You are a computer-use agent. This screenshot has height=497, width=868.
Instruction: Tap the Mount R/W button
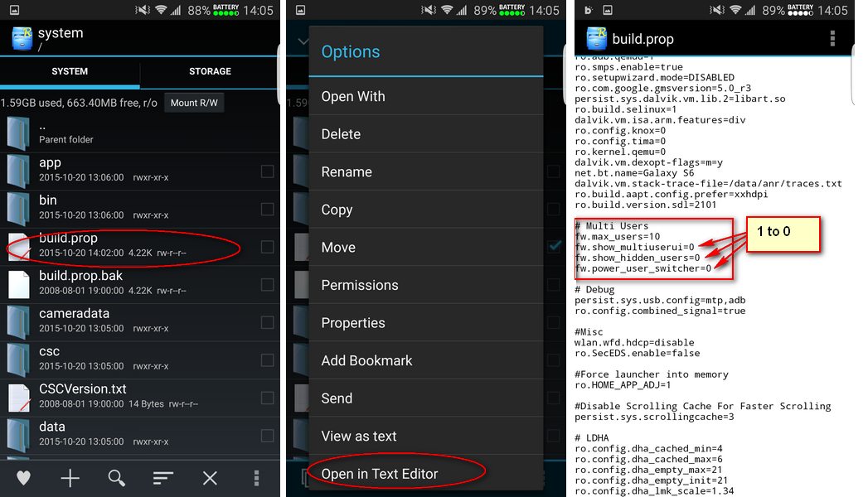tap(194, 103)
